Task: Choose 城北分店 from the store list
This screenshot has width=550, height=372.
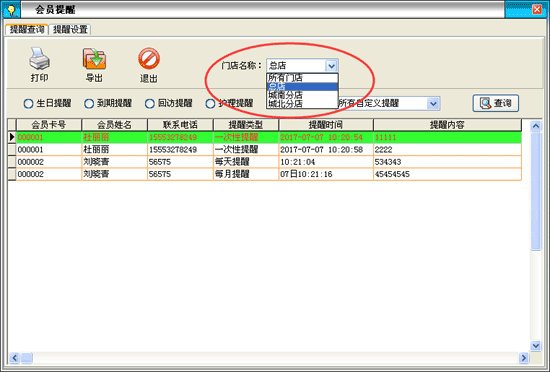Action: pos(302,104)
